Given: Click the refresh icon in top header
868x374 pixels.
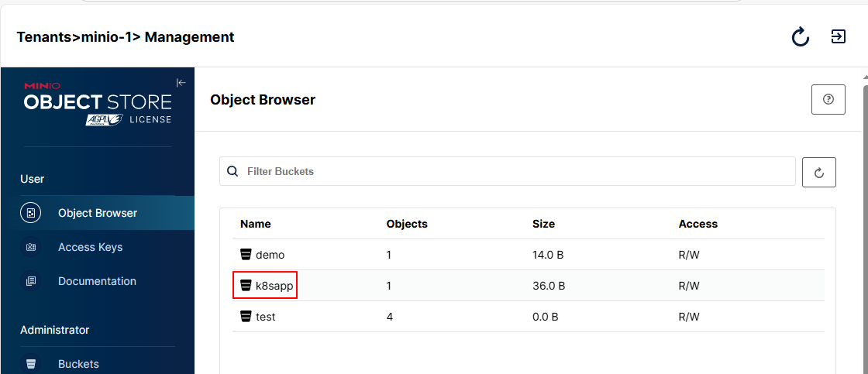Looking at the screenshot, I should [x=800, y=37].
